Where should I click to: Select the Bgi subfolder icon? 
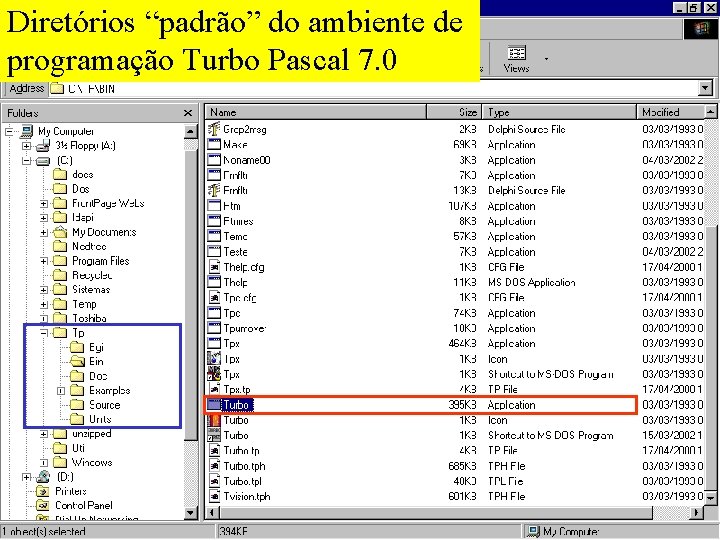(x=77, y=347)
